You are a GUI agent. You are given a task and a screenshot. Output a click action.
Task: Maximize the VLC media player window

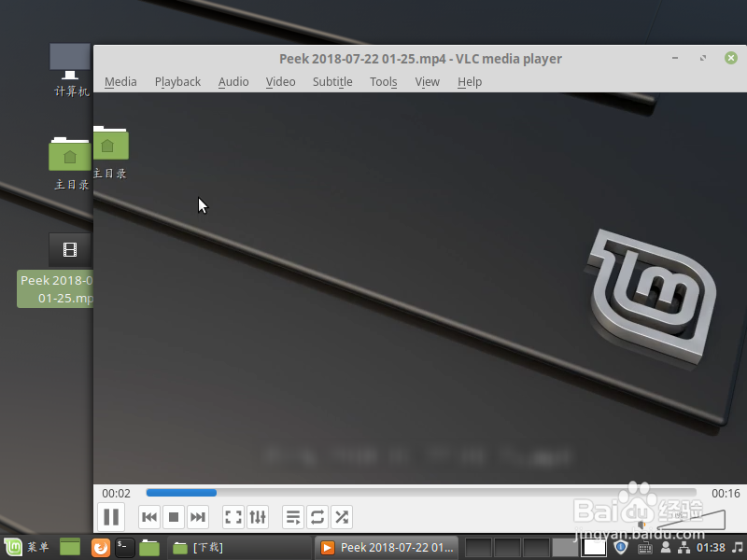pyautogui.click(x=703, y=58)
